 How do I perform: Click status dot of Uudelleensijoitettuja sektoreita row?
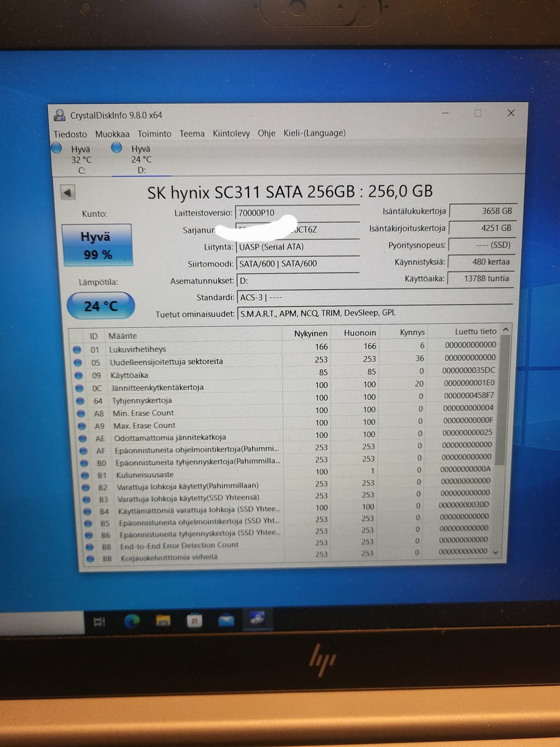pyautogui.click(x=78, y=362)
